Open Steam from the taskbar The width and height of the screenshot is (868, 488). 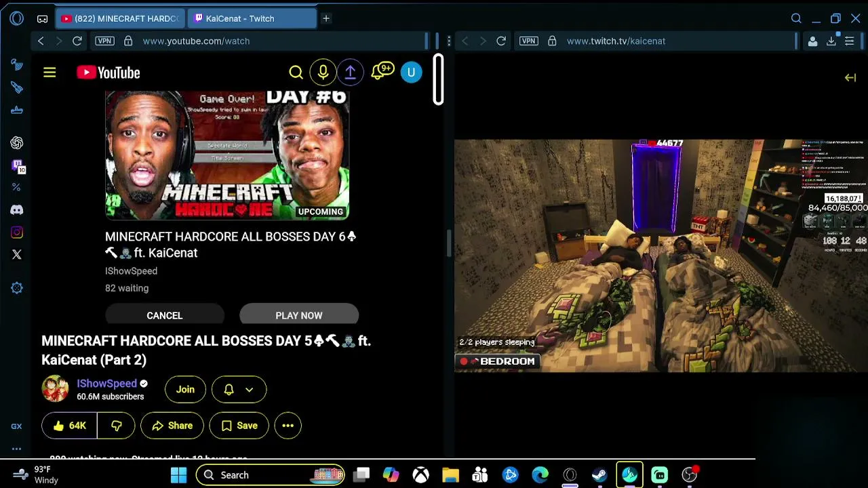tap(599, 475)
